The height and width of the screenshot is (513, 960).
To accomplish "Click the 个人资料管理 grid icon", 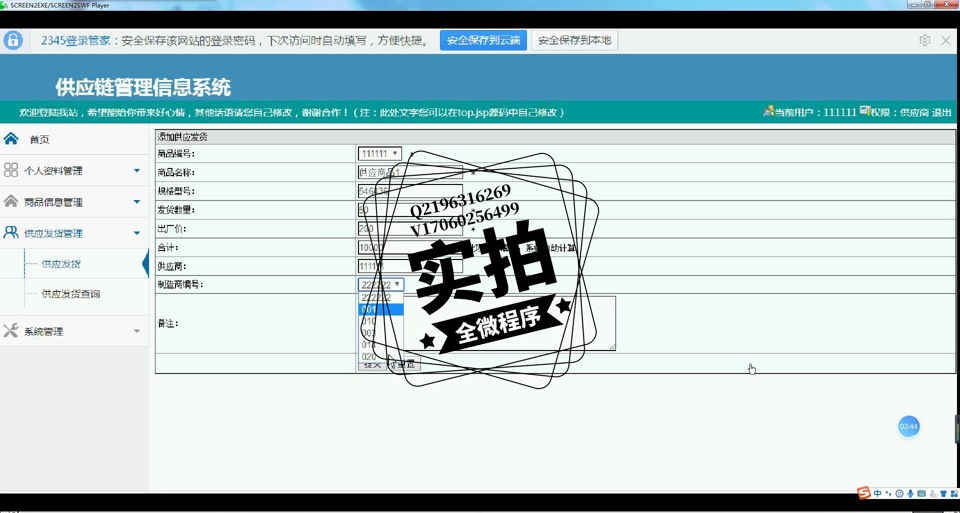I will click(x=11, y=170).
